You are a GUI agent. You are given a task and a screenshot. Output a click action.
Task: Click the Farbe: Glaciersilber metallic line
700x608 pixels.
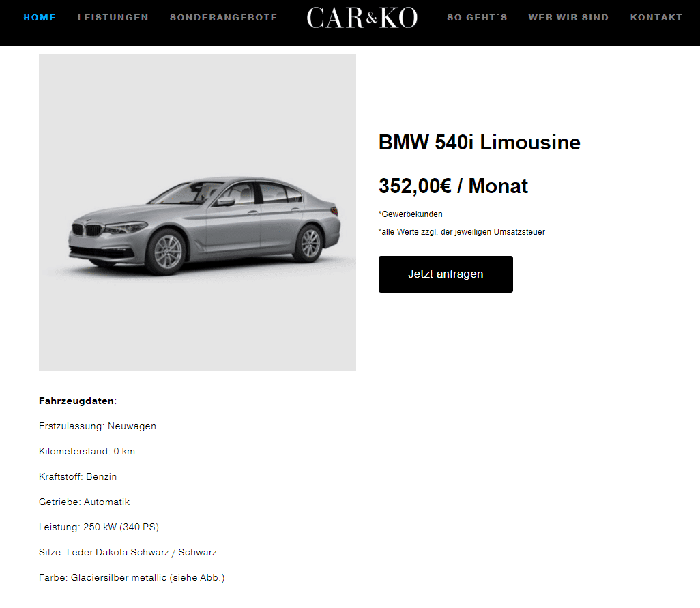click(x=132, y=578)
